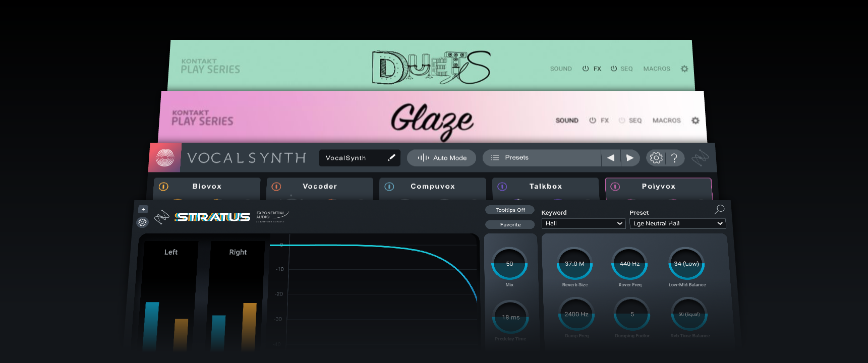Open Keyword dropdown showing Hall
This screenshot has height=363, width=868.
[584, 223]
